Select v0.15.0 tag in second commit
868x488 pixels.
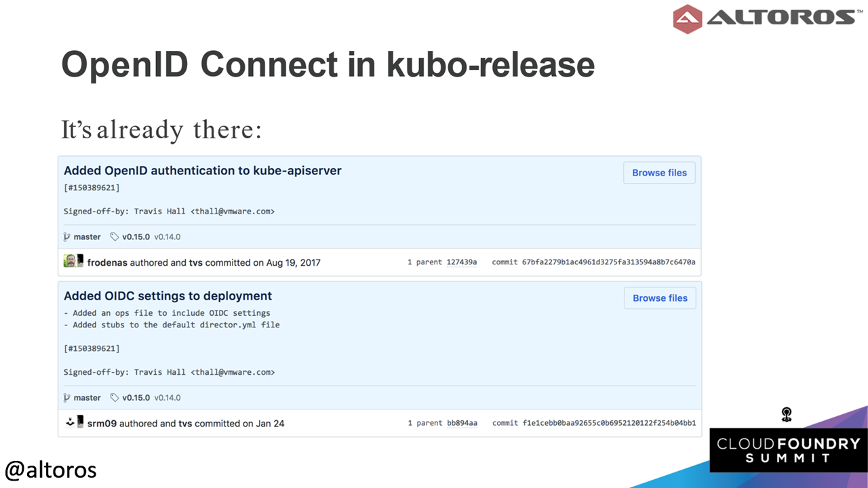(136, 398)
